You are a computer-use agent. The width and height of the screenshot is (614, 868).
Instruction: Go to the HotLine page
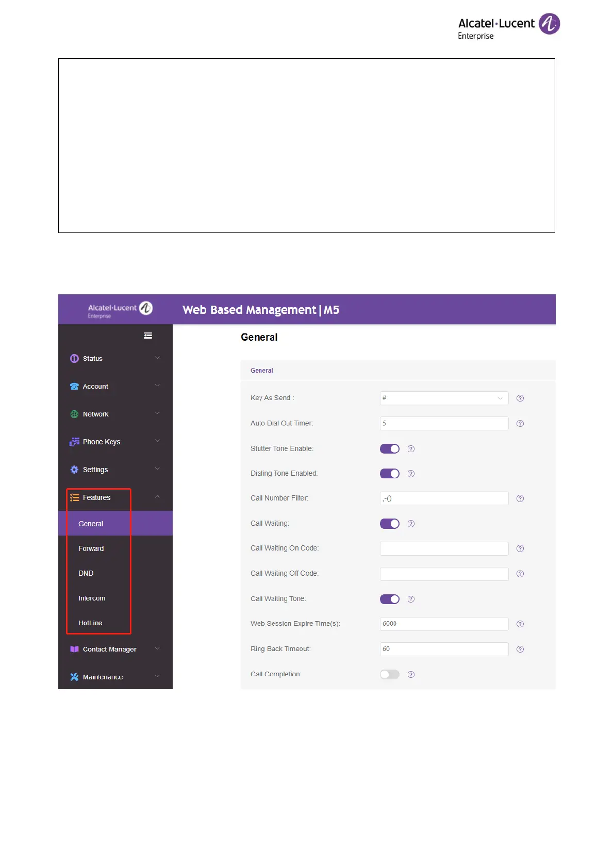point(90,623)
